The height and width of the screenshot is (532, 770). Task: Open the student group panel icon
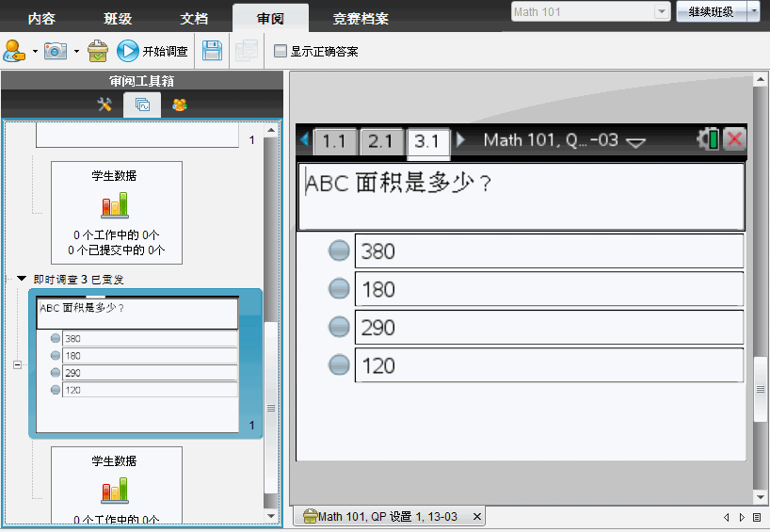pos(179,105)
